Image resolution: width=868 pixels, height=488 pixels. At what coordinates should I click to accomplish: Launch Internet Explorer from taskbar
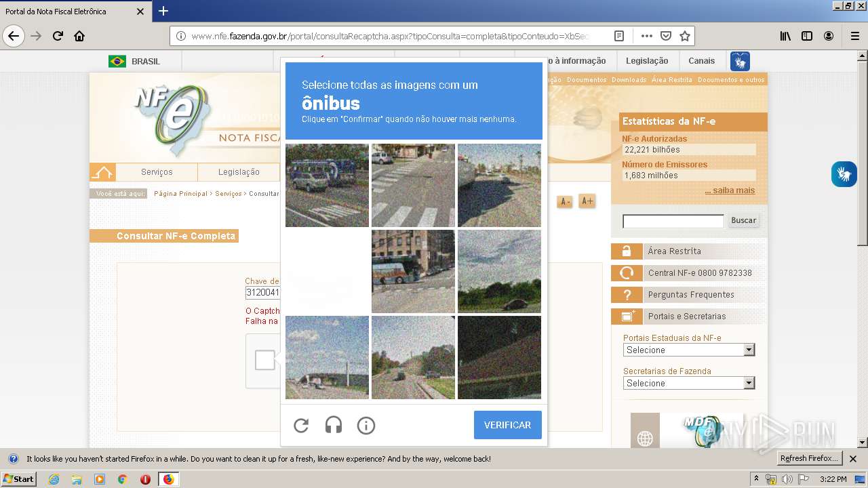click(x=54, y=479)
